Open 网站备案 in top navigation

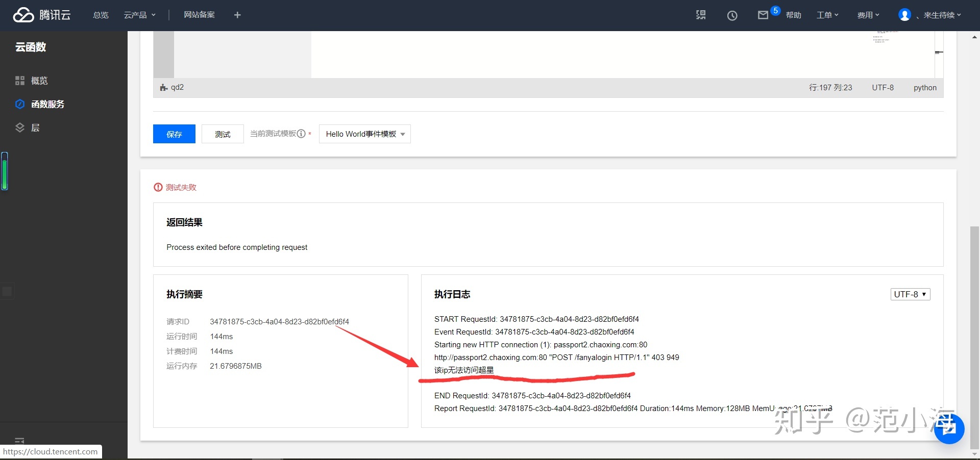point(199,15)
